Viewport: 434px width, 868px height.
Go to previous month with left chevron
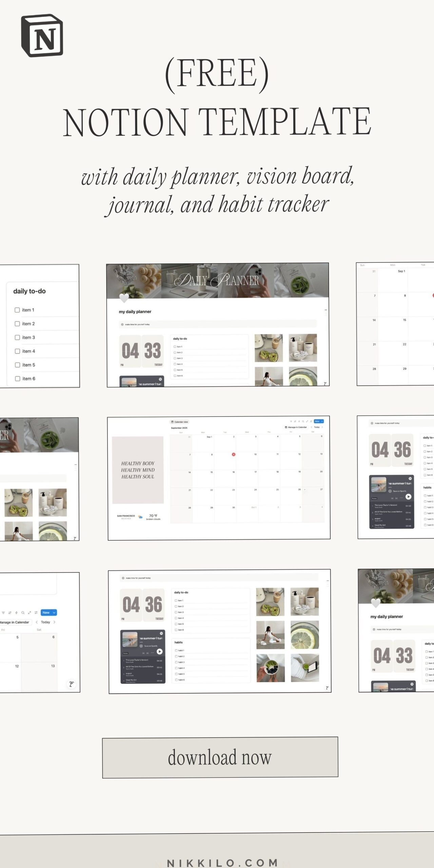point(37,622)
